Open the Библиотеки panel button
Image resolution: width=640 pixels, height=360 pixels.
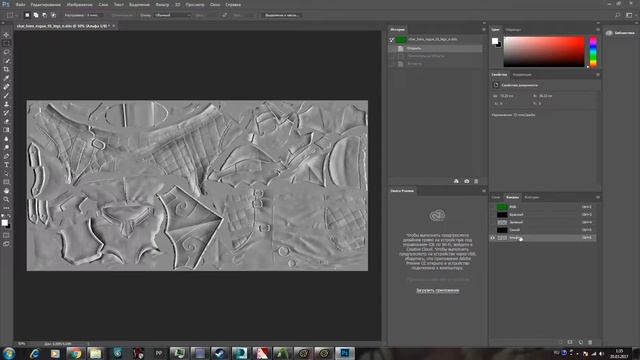[621, 33]
